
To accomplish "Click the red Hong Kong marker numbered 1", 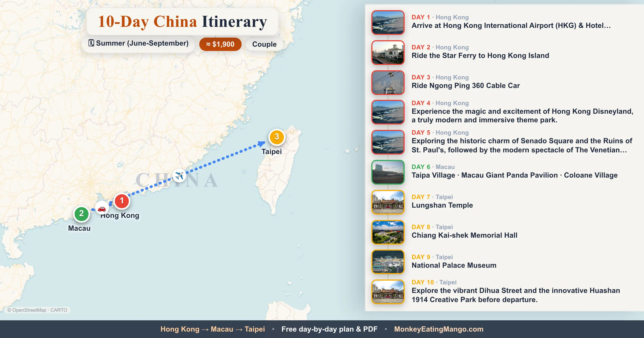I will tap(122, 201).
